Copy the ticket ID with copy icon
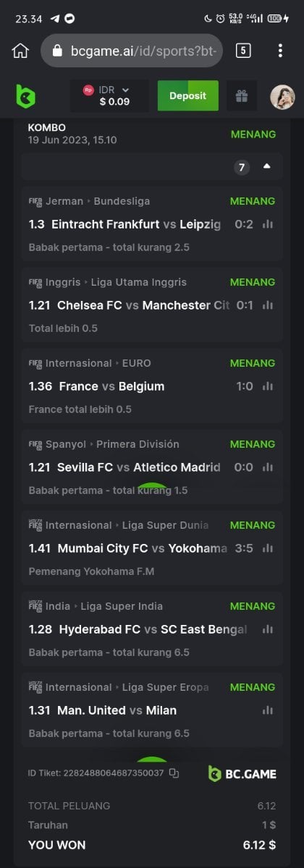 pyautogui.click(x=174, y=773)
